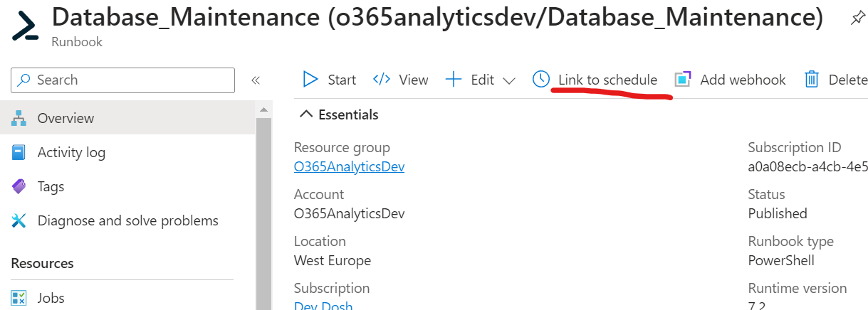Image resolution: width=868 pixels, height=310 pixels.
Task: Select Diagnose and solve problems
Action: pos(127,220)
